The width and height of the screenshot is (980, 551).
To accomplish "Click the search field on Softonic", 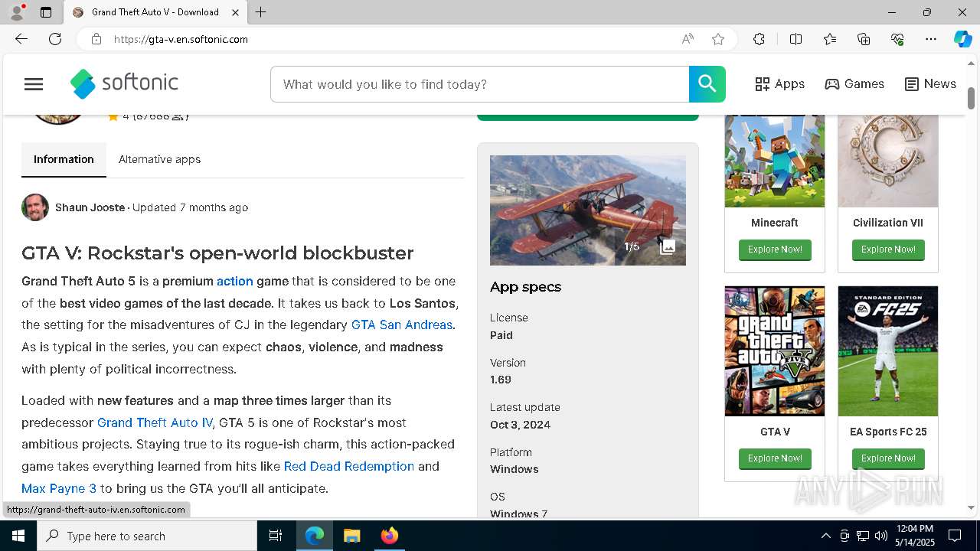I will 480,84.
